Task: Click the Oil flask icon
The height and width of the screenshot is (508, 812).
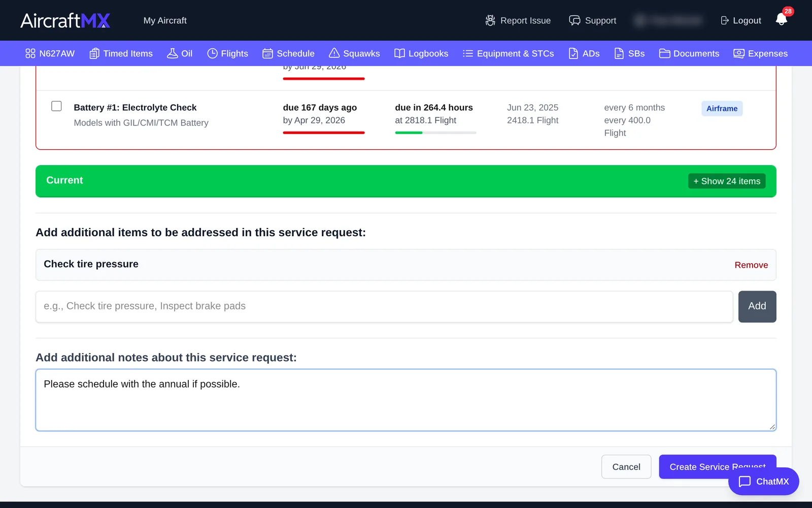Action: tap(173, 53)
